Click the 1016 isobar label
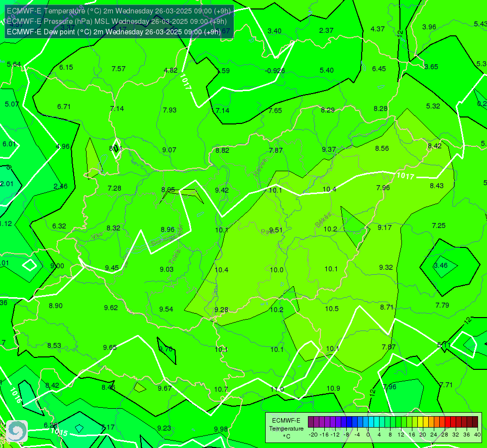Image resolution: width=487 pixels, height=448 pixels. click(15, 395)
